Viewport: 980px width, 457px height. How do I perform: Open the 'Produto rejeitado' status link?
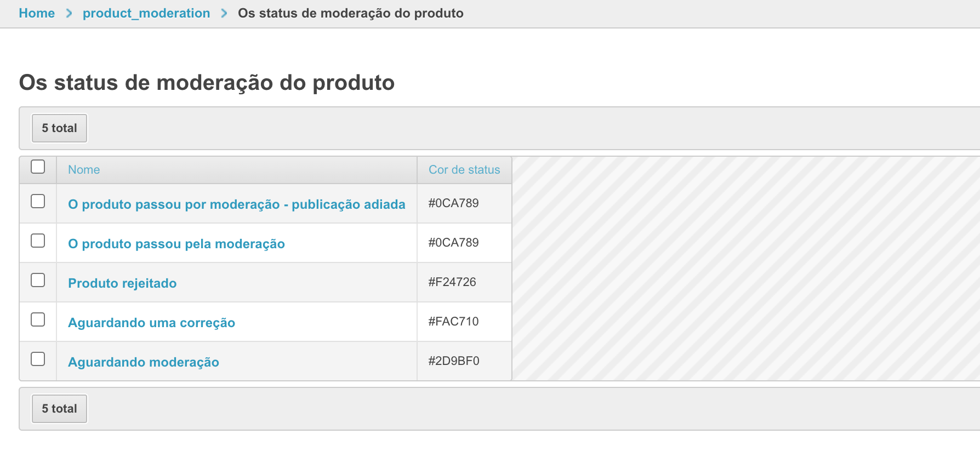pyautogui.click(x=122, y=283)
